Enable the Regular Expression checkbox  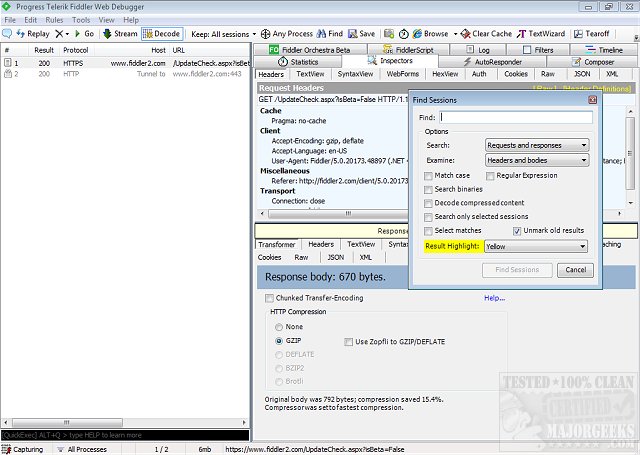(x=490, y=176)
